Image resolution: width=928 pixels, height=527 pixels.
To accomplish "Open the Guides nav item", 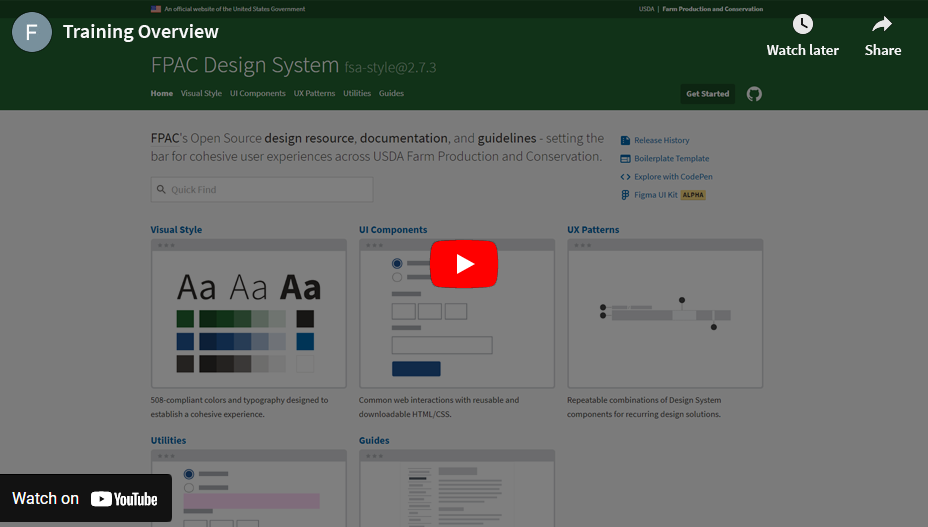I will pos(391,94).
